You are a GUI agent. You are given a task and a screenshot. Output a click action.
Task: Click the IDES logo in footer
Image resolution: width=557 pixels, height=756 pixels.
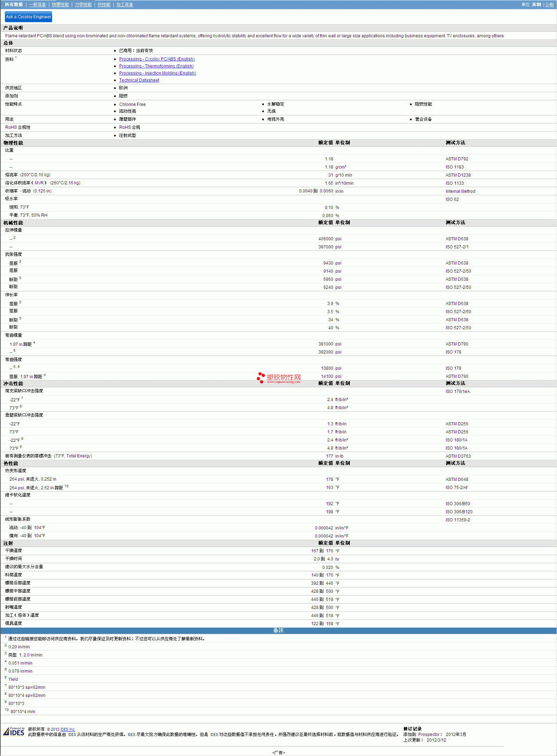[x=14, y=732]
